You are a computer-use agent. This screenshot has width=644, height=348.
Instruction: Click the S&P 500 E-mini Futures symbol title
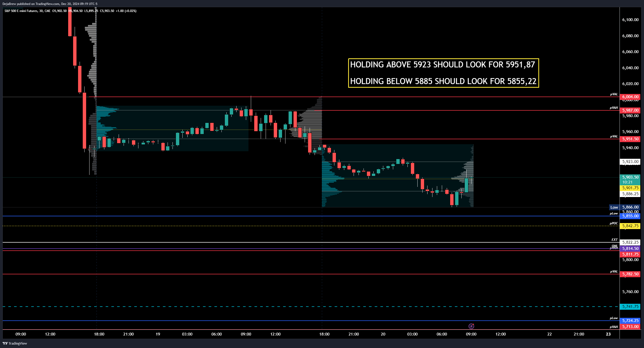pos(21,11)
